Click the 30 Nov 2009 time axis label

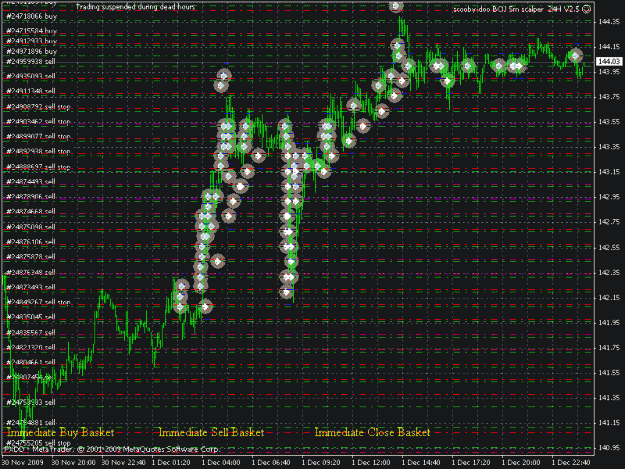point(22,463)
